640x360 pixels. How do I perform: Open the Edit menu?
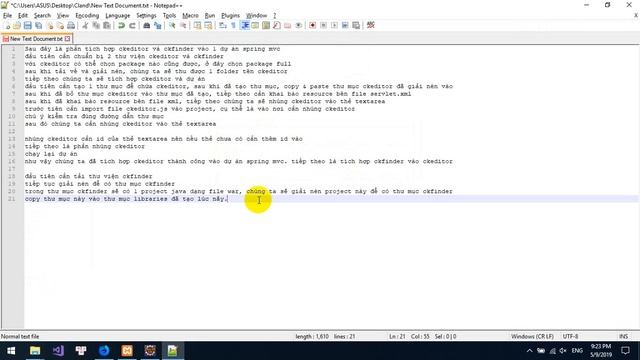(x=23, y=16)
